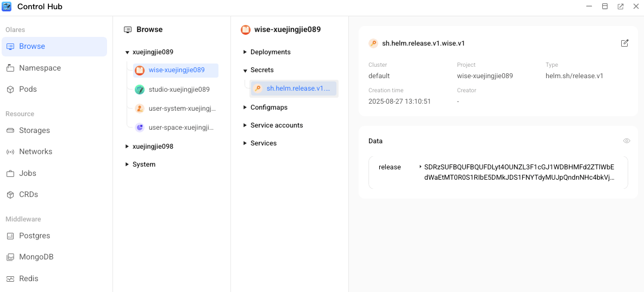
Task: Click the Networks icon in sidebar
Action: (x=10, y=152)
